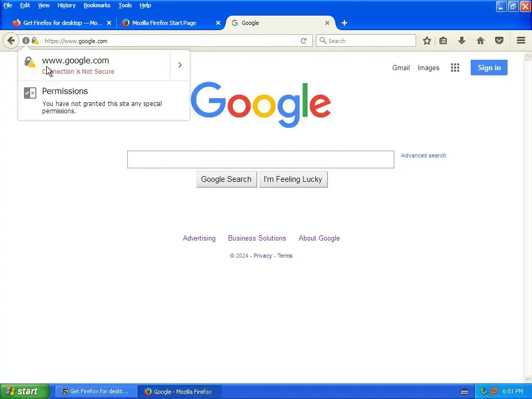Click 'Connection is Not Secure' text

pos(78,72)
